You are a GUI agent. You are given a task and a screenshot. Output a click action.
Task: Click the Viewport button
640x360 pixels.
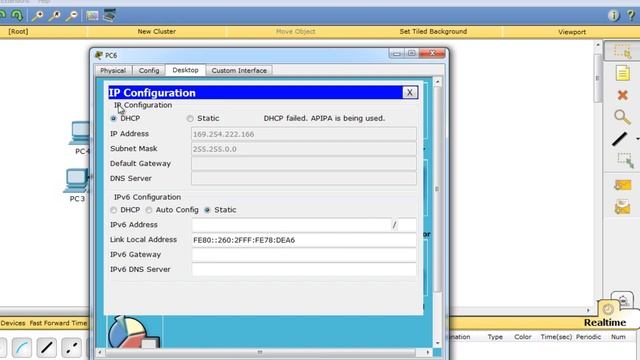click(x=572, y=31)
